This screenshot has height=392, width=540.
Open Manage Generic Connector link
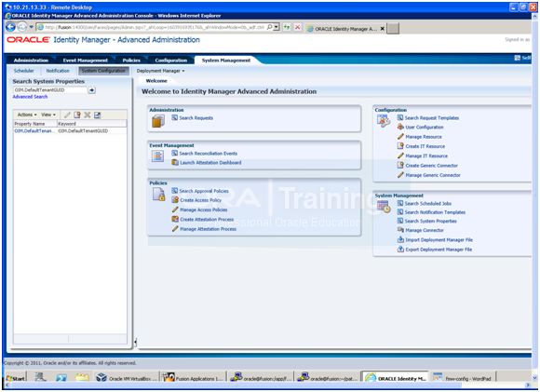433,175
